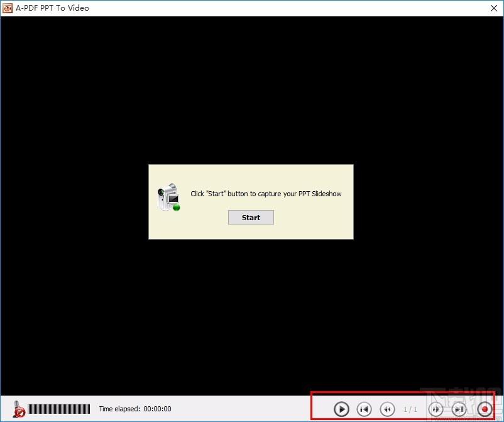Click the camcorder icon in the dialog
The width and height of the screenshot is (504, 422).
(168, 197)
